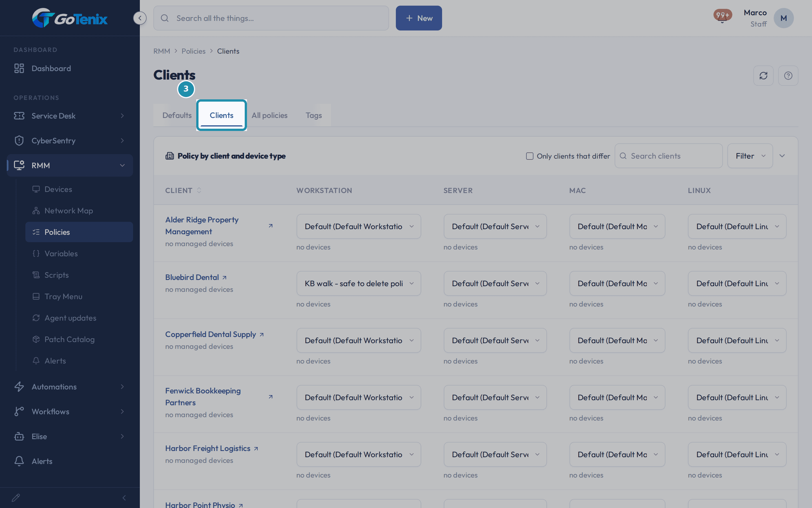Open Alder Ridge Workstation policy dropdown

pos(359,226)
